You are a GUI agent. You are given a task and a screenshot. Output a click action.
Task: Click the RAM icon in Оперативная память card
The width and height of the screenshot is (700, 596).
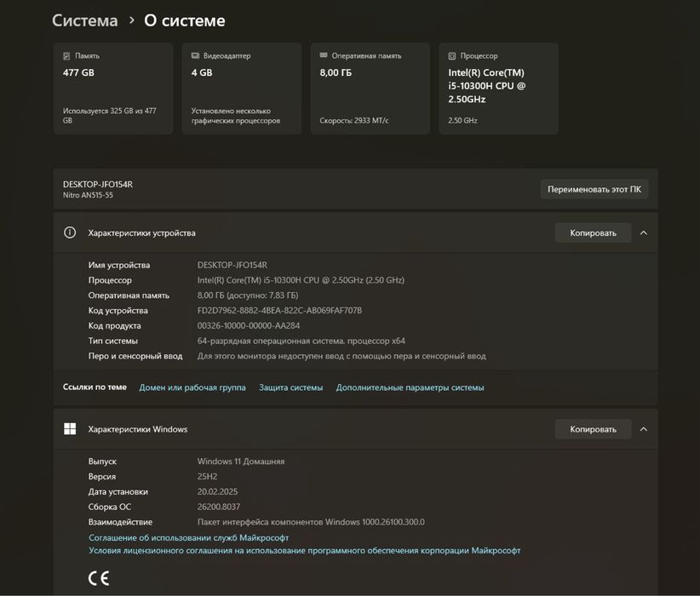324,54
